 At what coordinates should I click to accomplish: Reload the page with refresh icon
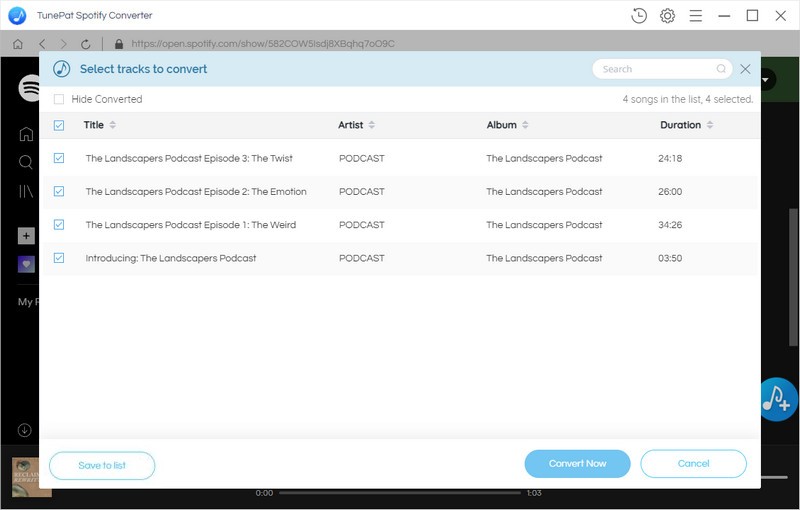pos(85,44)
